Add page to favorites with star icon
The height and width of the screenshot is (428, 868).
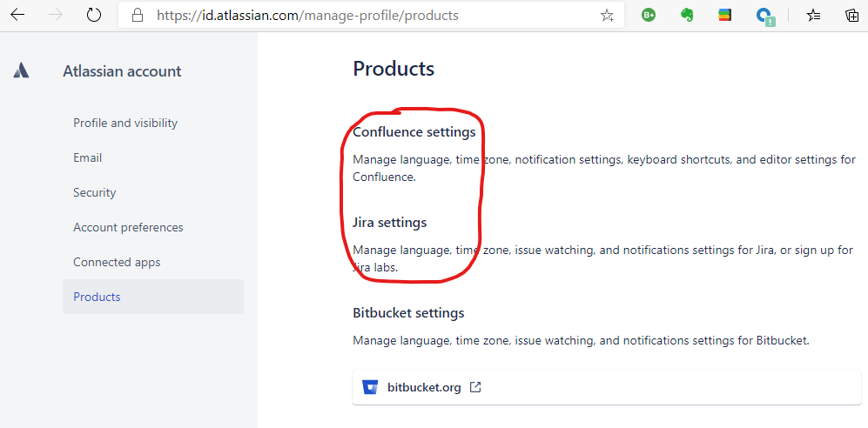pos(607,16)
